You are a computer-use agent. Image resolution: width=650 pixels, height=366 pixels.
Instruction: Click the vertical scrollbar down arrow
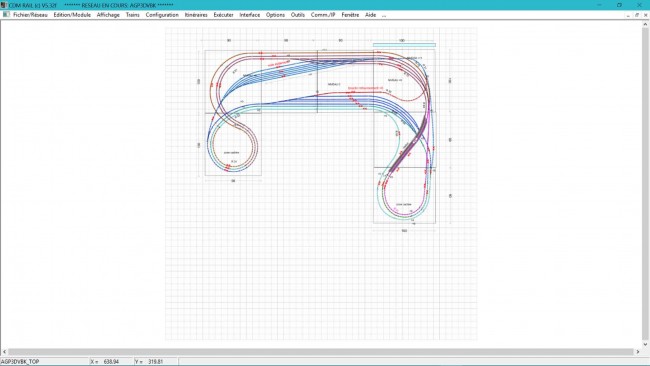[645, 344]
